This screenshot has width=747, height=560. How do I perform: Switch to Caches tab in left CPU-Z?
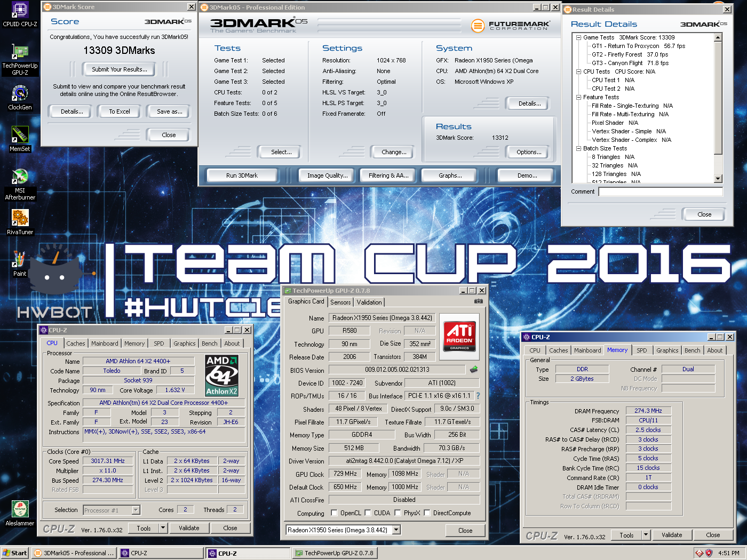click(x=76, y=343)
